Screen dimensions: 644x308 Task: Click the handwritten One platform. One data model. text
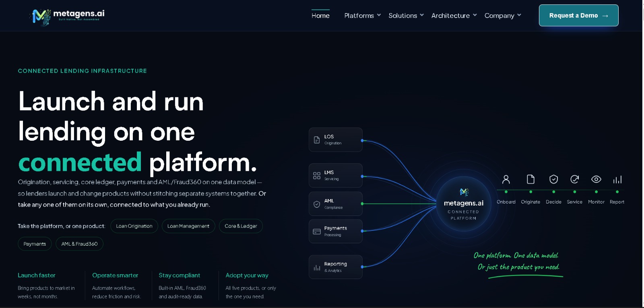click(516, 255)
